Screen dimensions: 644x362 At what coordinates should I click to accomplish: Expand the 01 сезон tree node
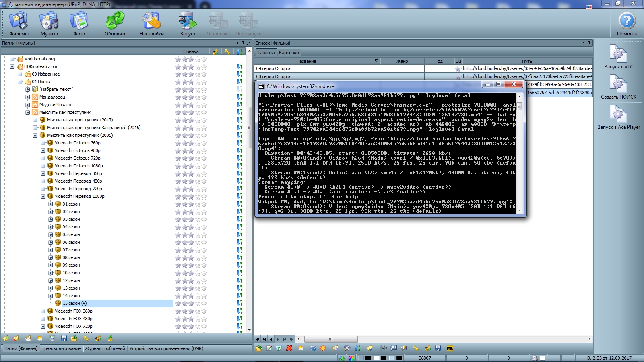(x=51, y=204)
